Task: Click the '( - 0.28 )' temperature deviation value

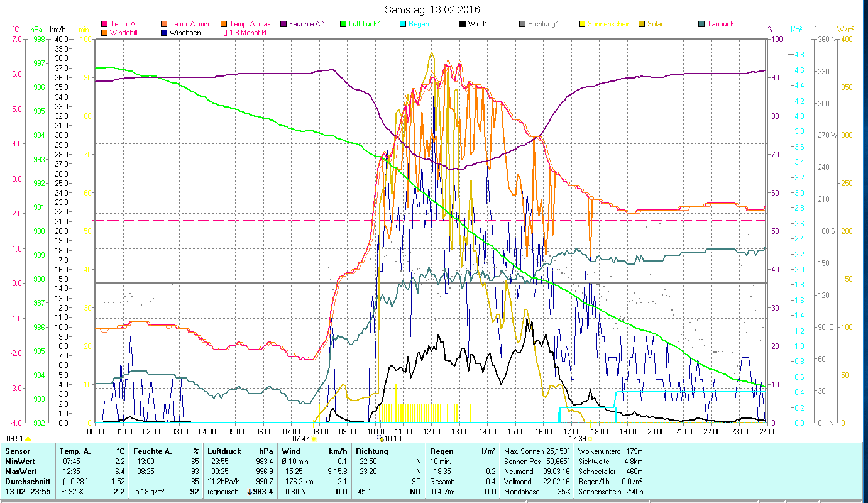Action: click(x=75, y=482)
